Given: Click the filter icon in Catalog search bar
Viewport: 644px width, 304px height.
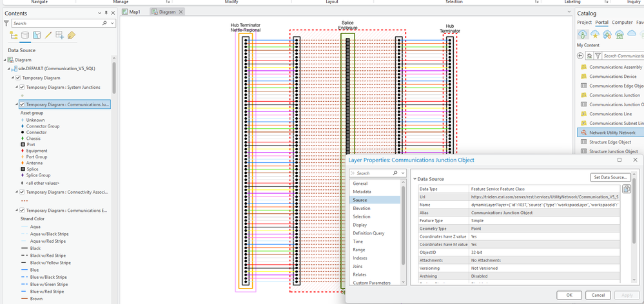Looking at the screenshot, I should [x=598, y=55].
